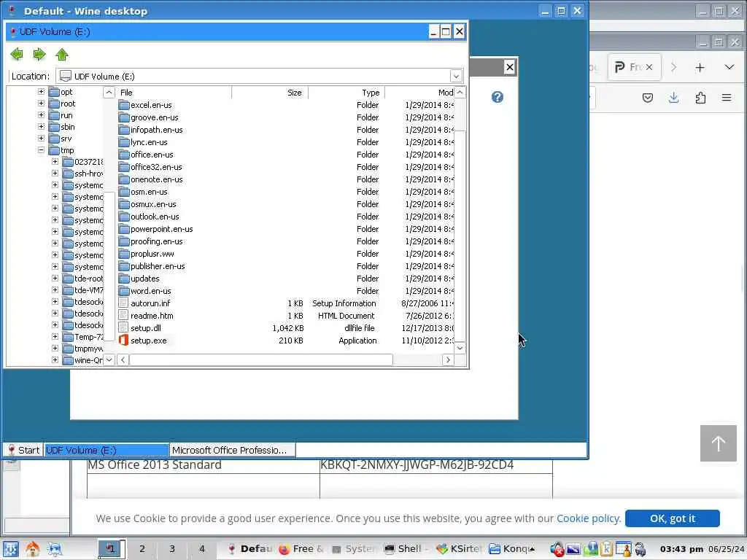This screenshot has height=560, width=747.
Task: Select the excel.en-us folder icon
Action: click(x=124, y=105)
